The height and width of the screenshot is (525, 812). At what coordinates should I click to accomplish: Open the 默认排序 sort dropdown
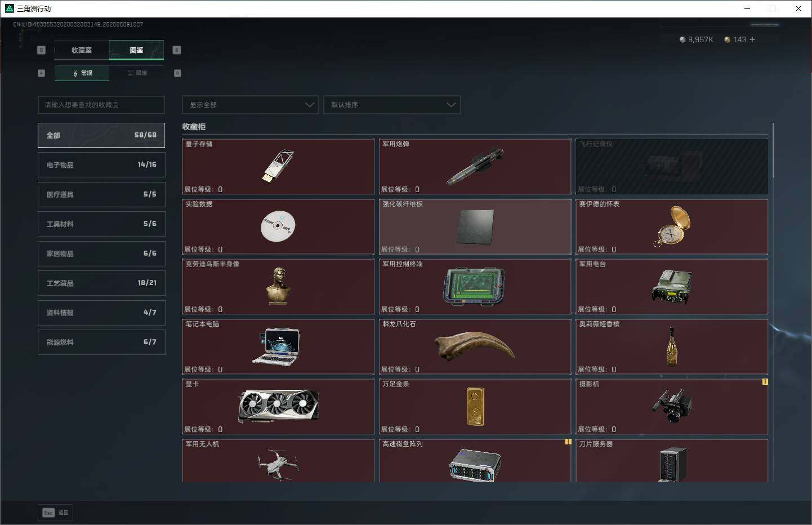coord(392,105)
